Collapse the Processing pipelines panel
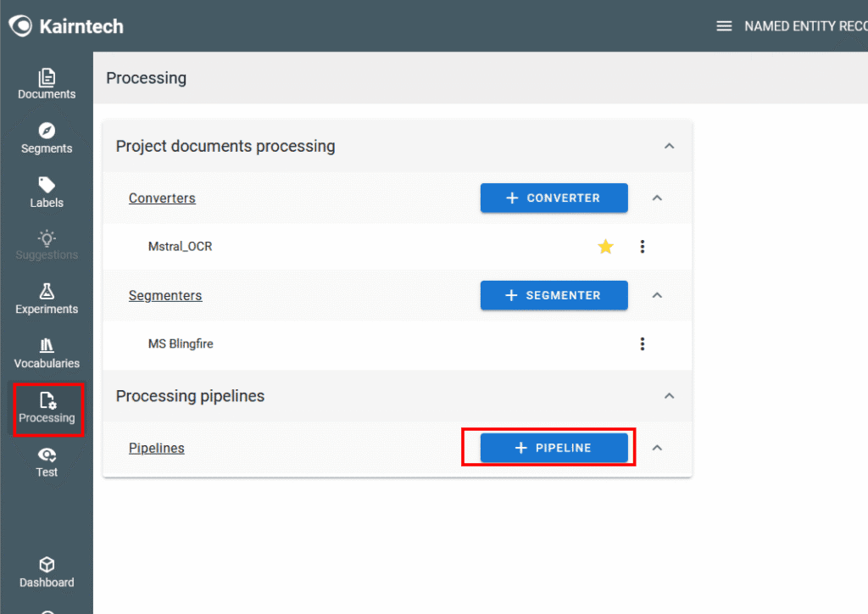The width and height of the screenshot is (868, 614). tap(669, 396)
